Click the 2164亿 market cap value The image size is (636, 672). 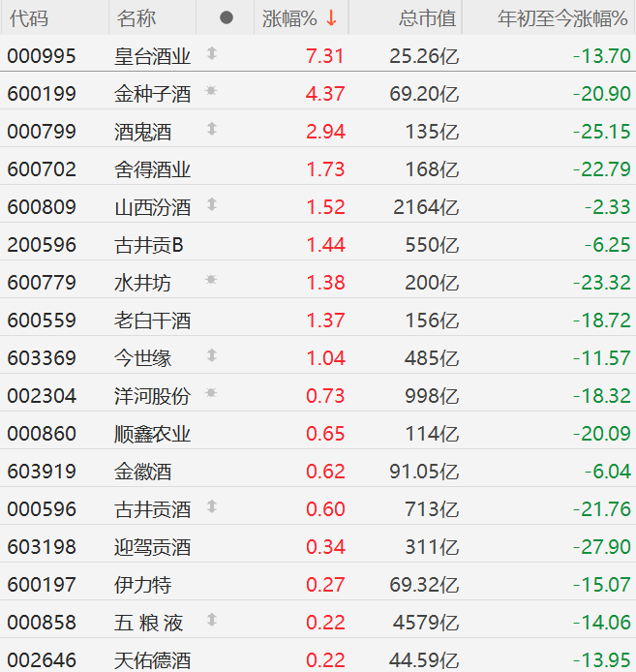click(426, 207)
